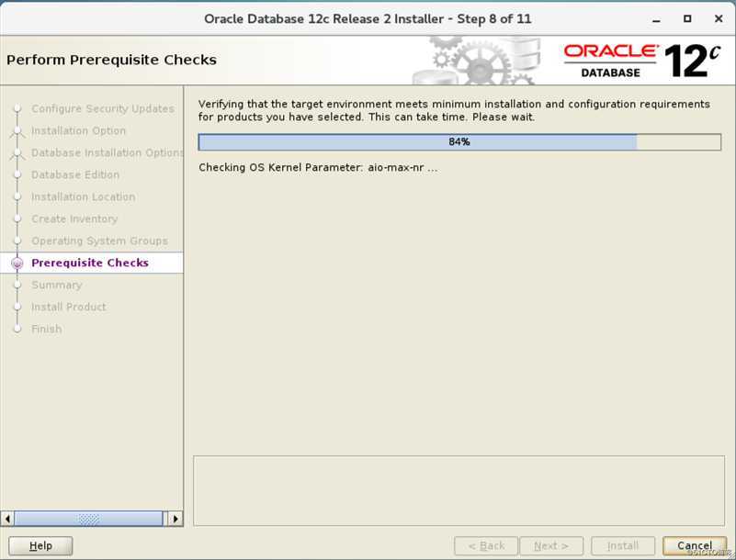Select Operating System Groups step
This screenshot has width=736, height=560.
tap(99, 241)
